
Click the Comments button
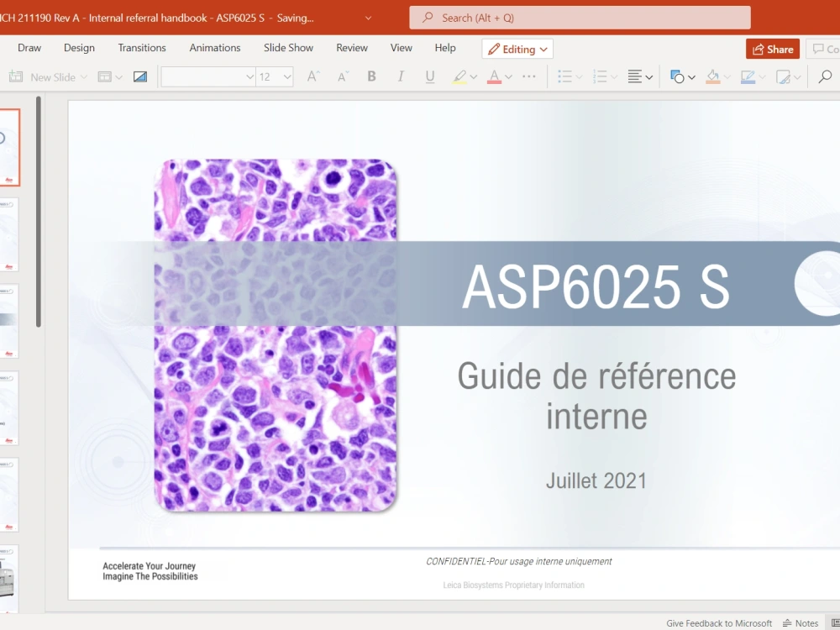pos(825,49)
